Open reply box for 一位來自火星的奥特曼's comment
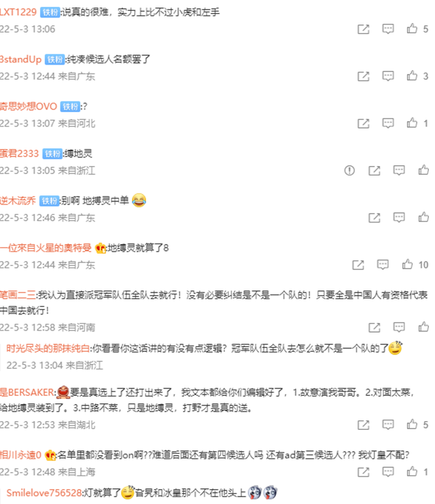The height and width of the screenshot is (504, 435). coord(383,265)
